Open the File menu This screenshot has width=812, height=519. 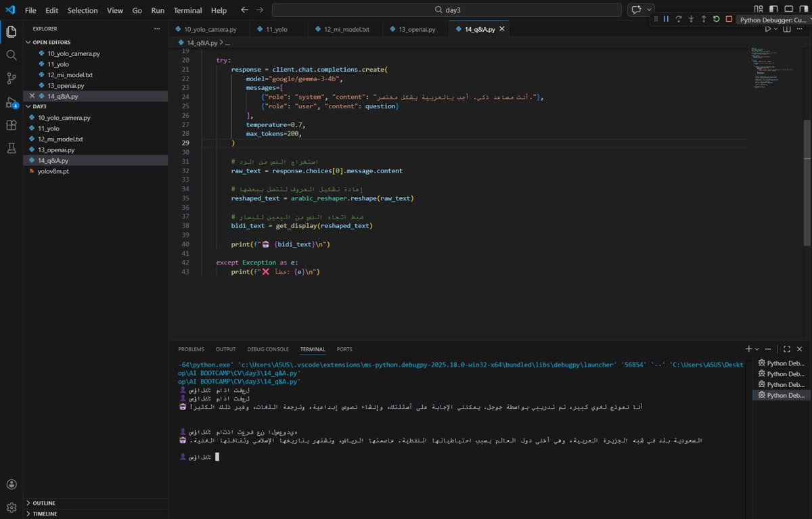pyautogui.click(x=30, y=10)
